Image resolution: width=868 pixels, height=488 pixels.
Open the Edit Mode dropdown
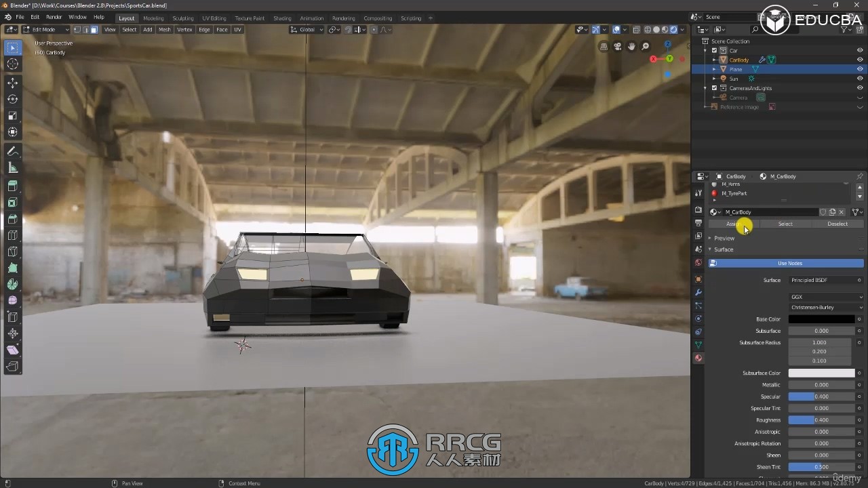[46, 29]
